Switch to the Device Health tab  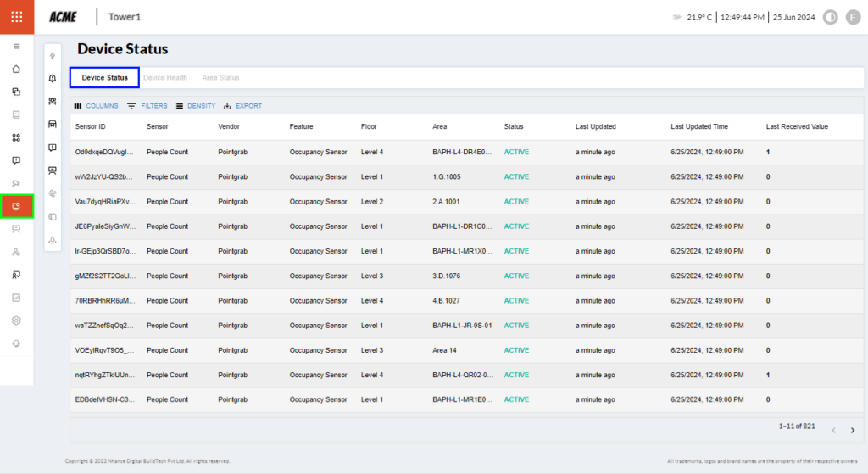tap(165, 78)
